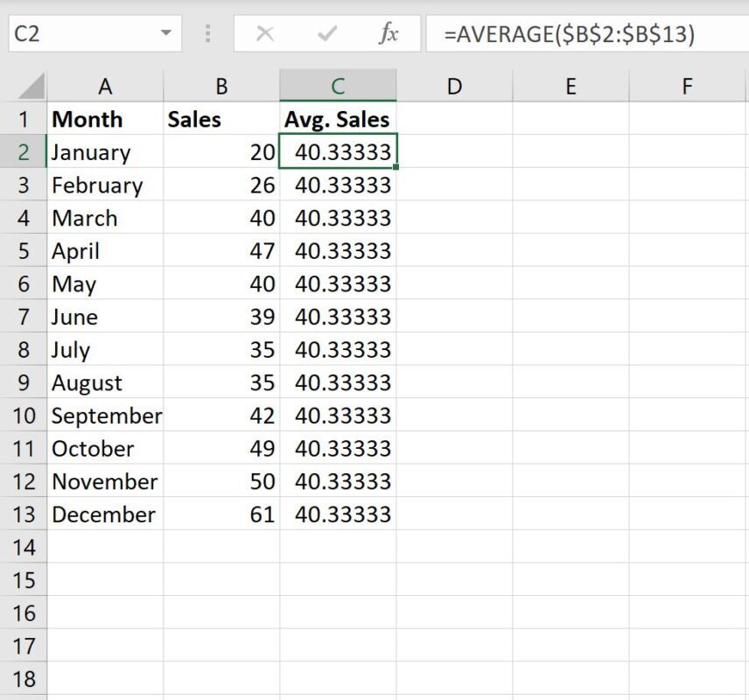This screenshot has width=749, height=700.
Task: Click the formula bar resize dots handle
Action: [207, 33]
